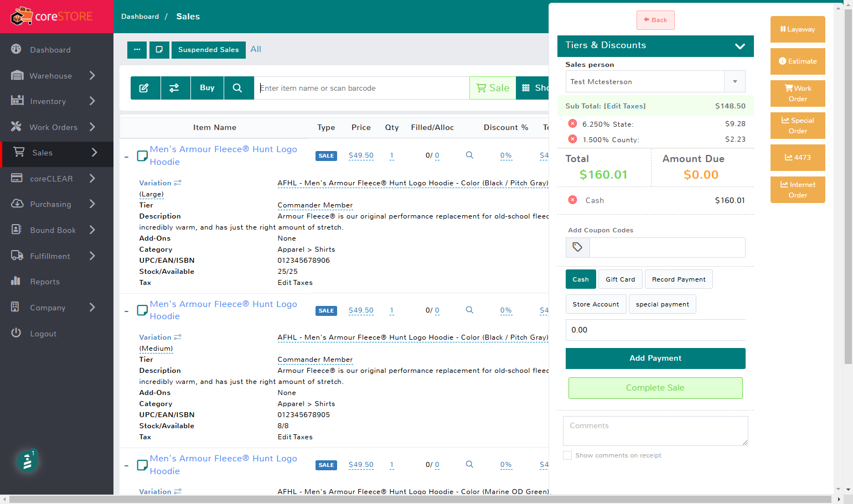
Task: Click the Complete Sale button
Action: click(655, 388)
